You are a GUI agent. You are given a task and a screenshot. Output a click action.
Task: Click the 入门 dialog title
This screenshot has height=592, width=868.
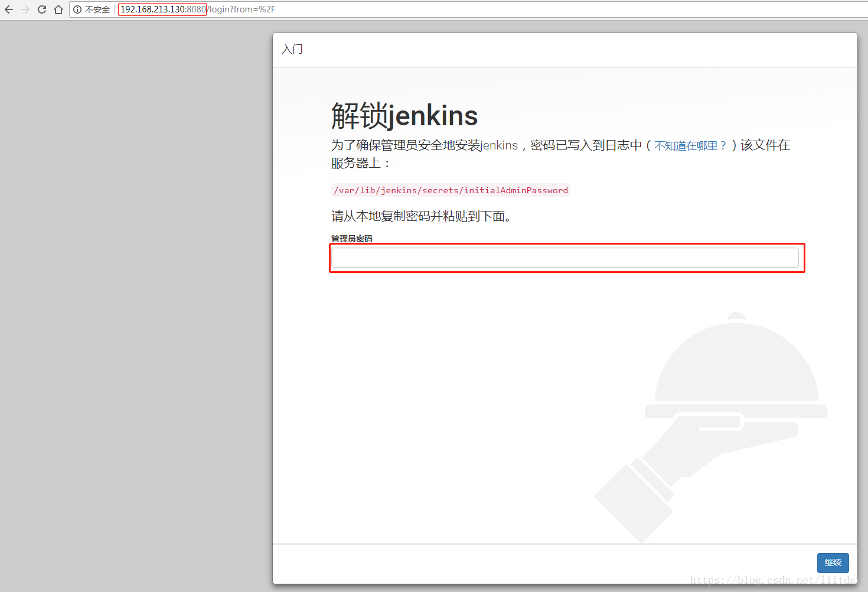click(x=292, y=49)
